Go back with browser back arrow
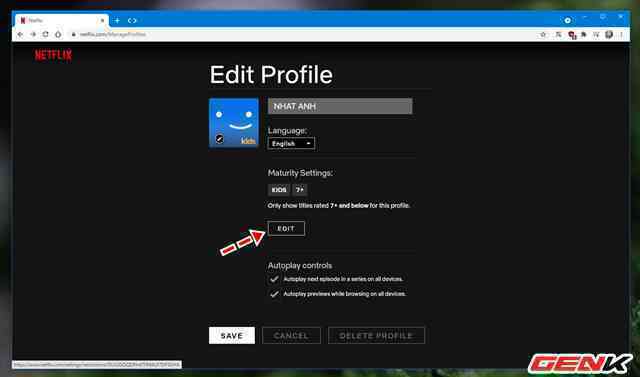 [x=20, y=35]
